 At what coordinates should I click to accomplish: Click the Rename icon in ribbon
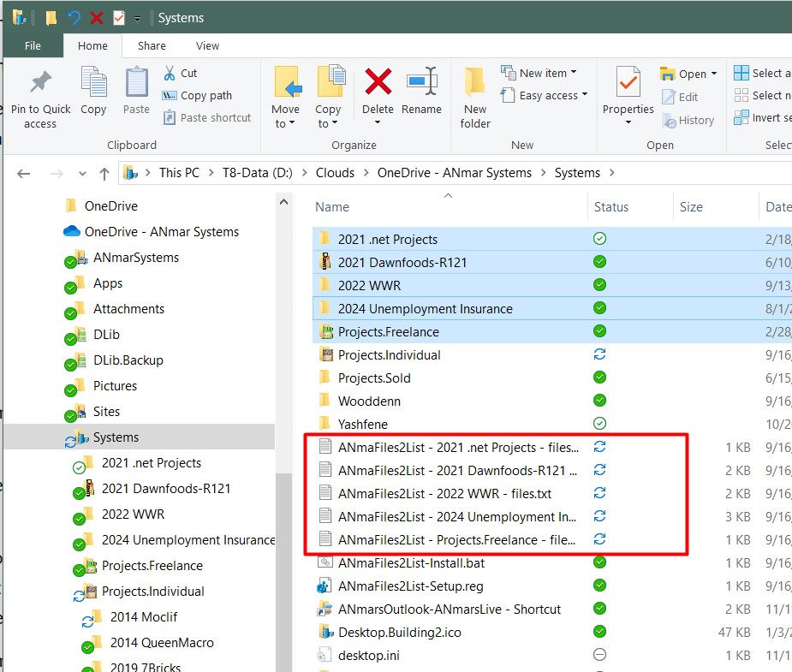coord(421,83)
